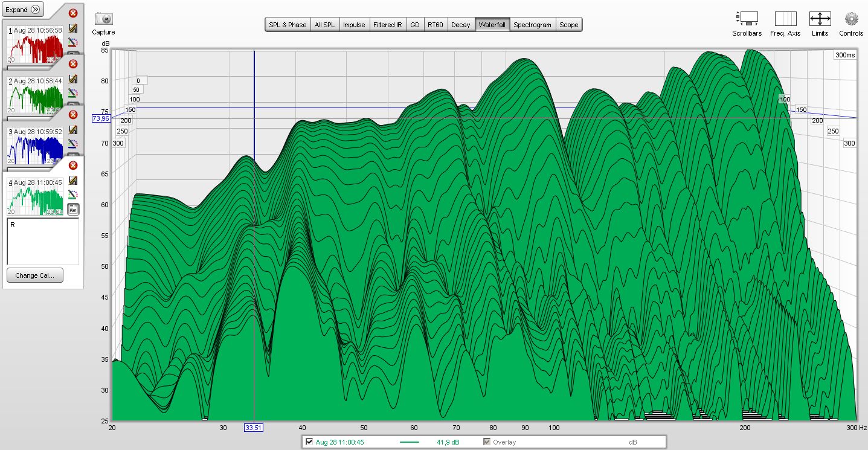This screenshot has width=868, height=450.
Task: Click the 41,9 dB legend value
Action: click(x=448, y=442)
